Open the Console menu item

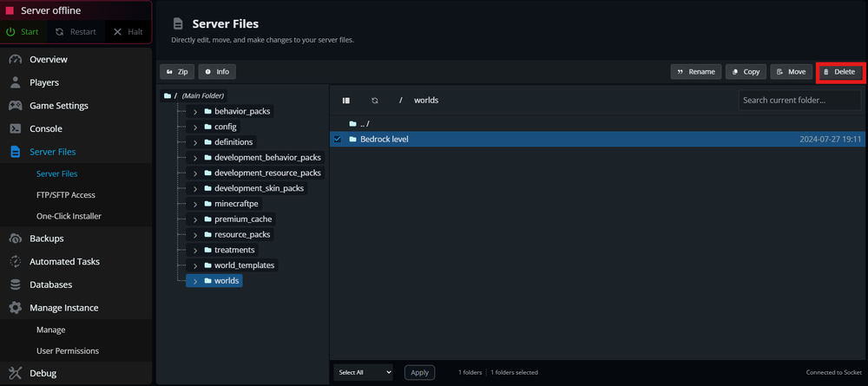(45, 128)
